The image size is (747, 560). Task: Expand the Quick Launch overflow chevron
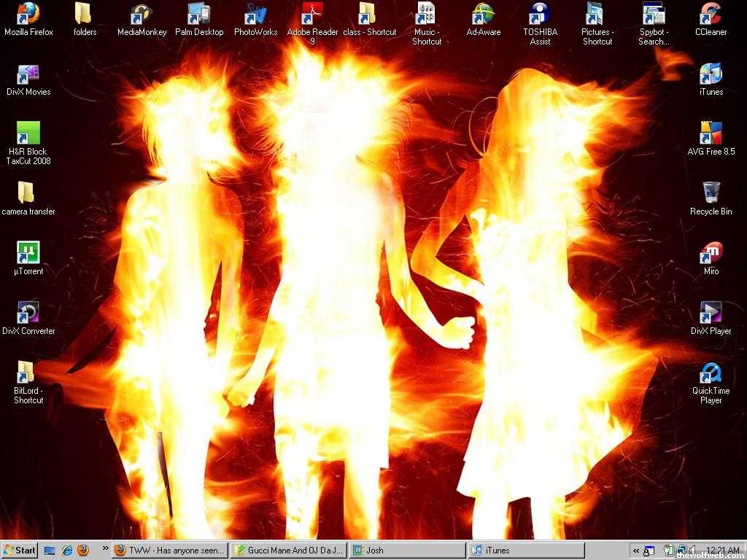pyautogui.click(x=104, y=548)
